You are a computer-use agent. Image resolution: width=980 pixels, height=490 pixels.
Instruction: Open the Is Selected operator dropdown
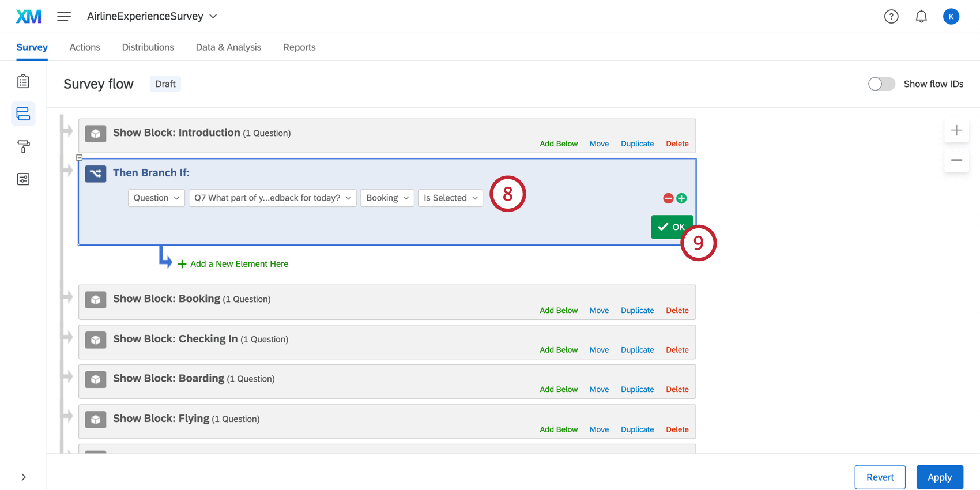pos(450,198)
